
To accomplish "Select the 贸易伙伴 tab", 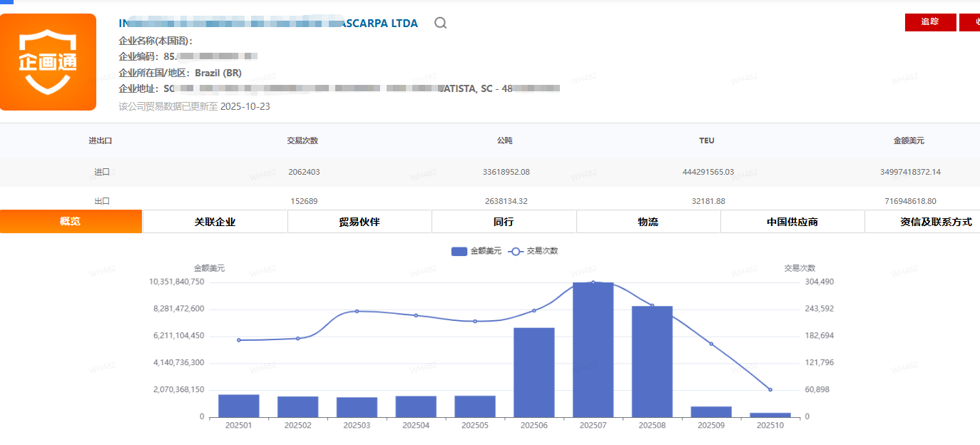I will pos(359,222).
